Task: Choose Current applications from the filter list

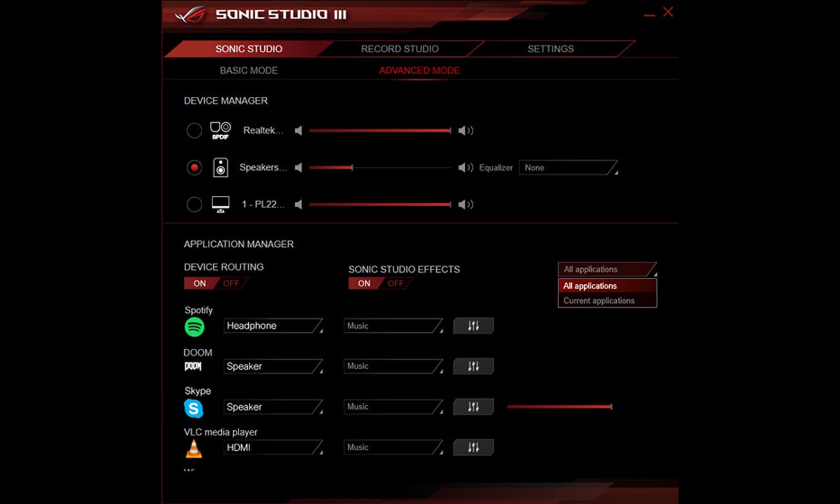Action: click(x=599, y=300)
